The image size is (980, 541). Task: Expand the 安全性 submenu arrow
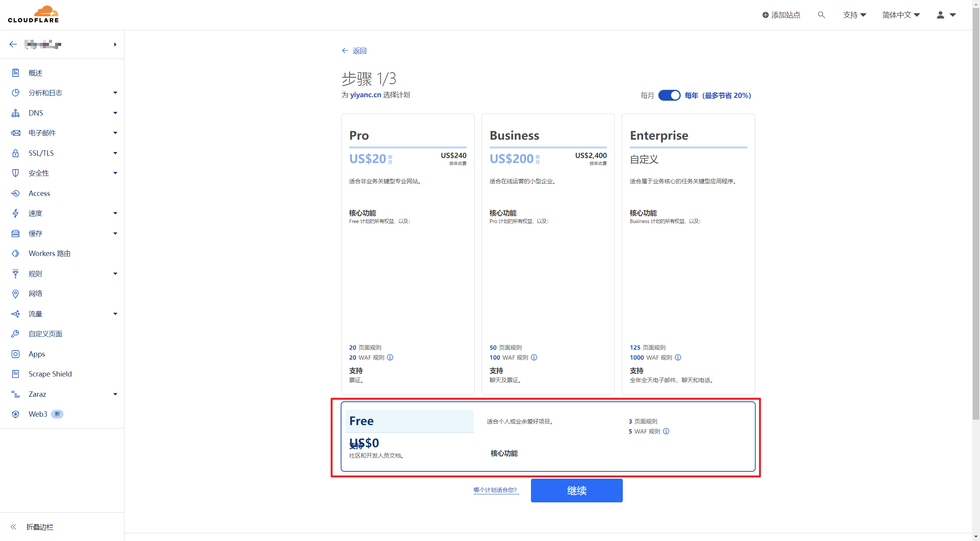pos(115,173)
